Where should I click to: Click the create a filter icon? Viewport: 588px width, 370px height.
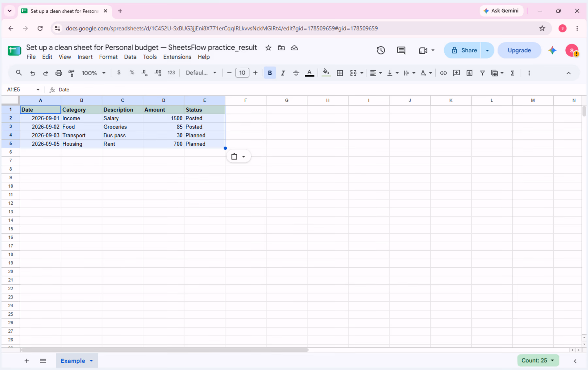[x=482, y=73]
